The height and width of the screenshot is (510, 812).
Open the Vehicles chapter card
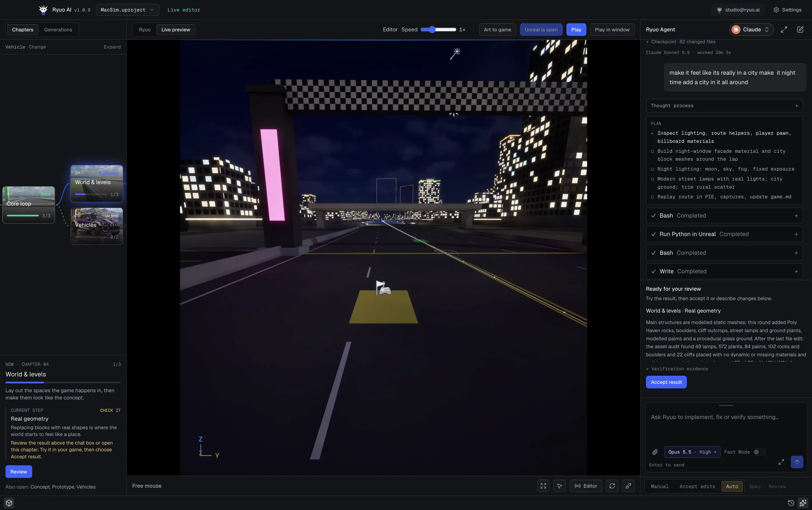pos(97,226)
